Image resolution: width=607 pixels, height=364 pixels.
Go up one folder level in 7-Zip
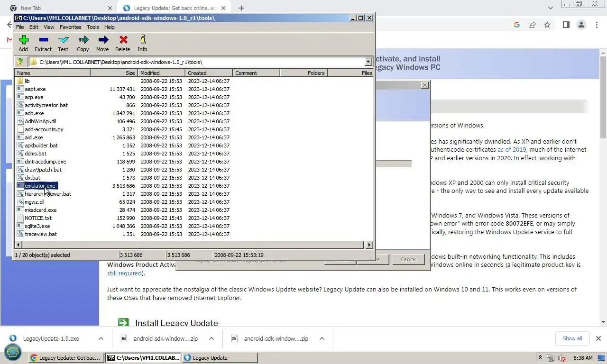click(x=20, y=62)
